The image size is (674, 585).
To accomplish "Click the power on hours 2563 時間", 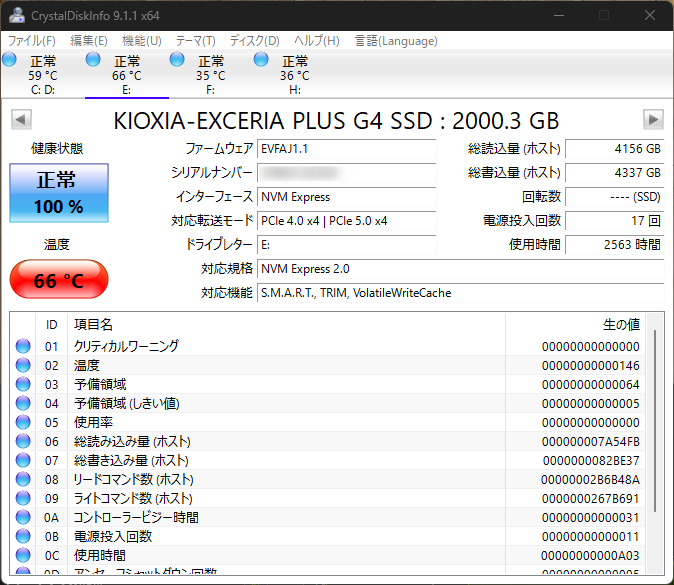I will pyautogui.click(x=615, y=245).
